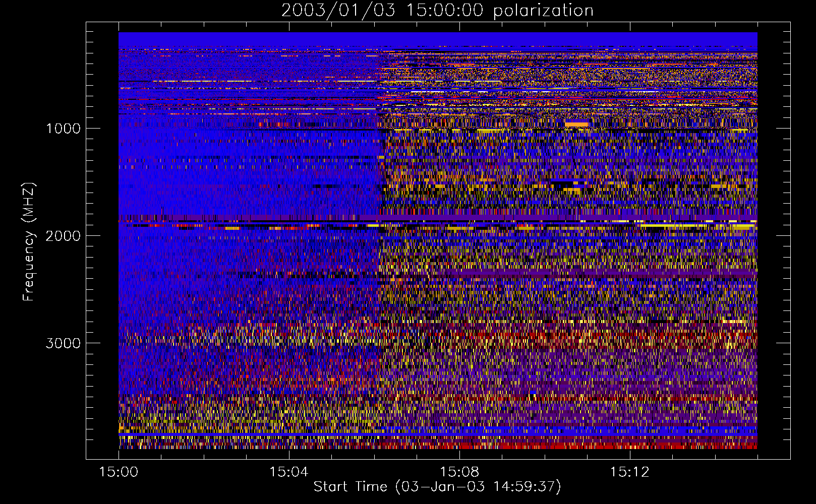Click the 15:12 time tick label
This screenshot has height=504, width=816.
click(629, 472)
